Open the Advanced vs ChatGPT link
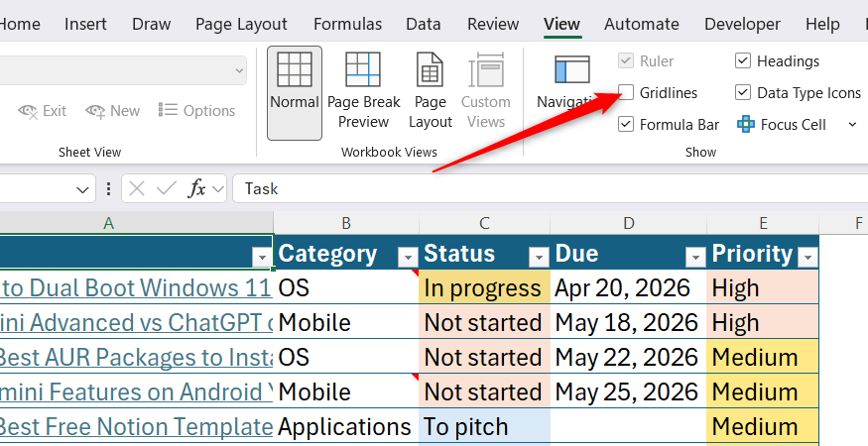Screen dimensions: 868x446 pos(136,322)
